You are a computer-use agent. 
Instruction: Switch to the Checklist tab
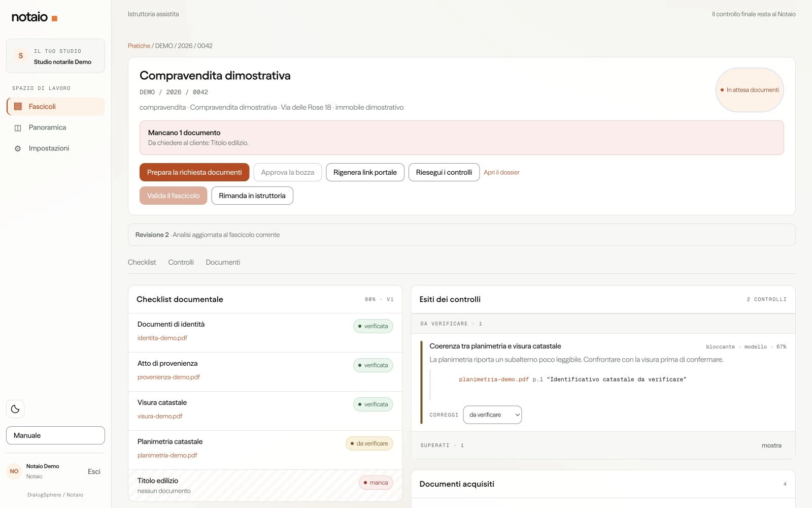[x=142, y=262]
